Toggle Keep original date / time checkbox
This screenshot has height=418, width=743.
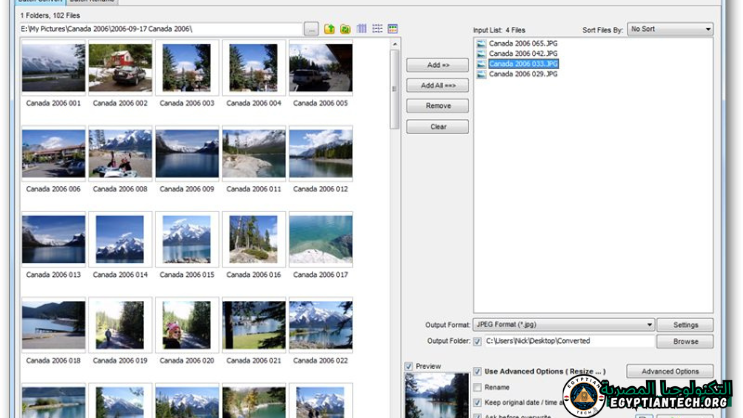(478, 402)
